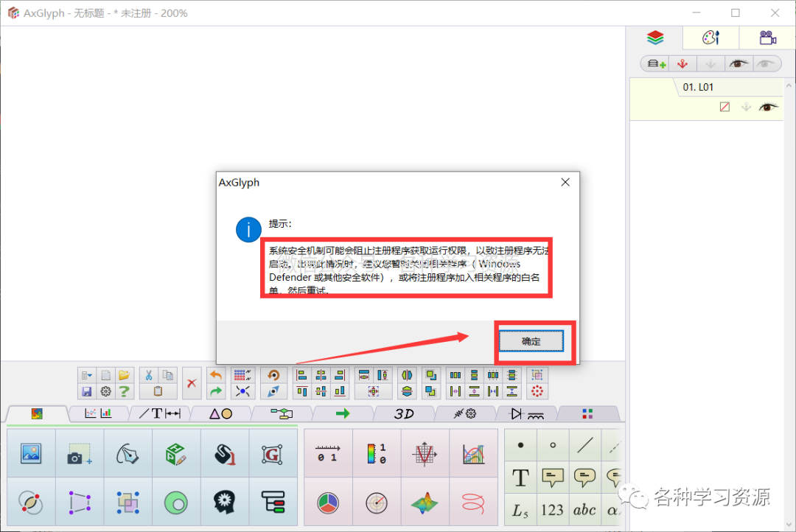The height and width of the screenshot is (532, 796).
Task: Insert the number axis 0 1 tool
Action: click(327, 453)
